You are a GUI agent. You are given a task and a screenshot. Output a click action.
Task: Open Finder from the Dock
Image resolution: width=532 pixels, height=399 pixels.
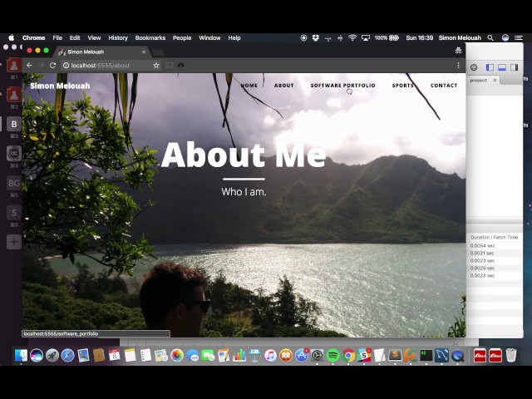click(21, 355)
